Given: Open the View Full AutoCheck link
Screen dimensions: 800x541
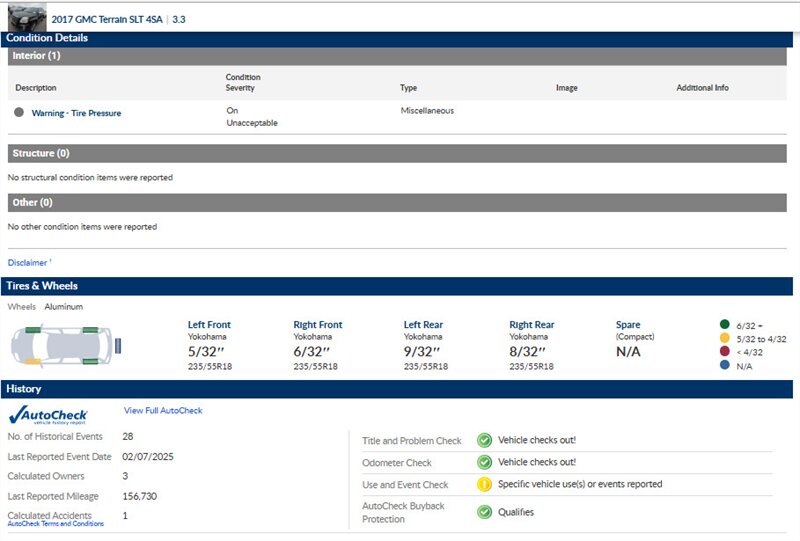Looking at the screenshot, I should click(163, 411).
